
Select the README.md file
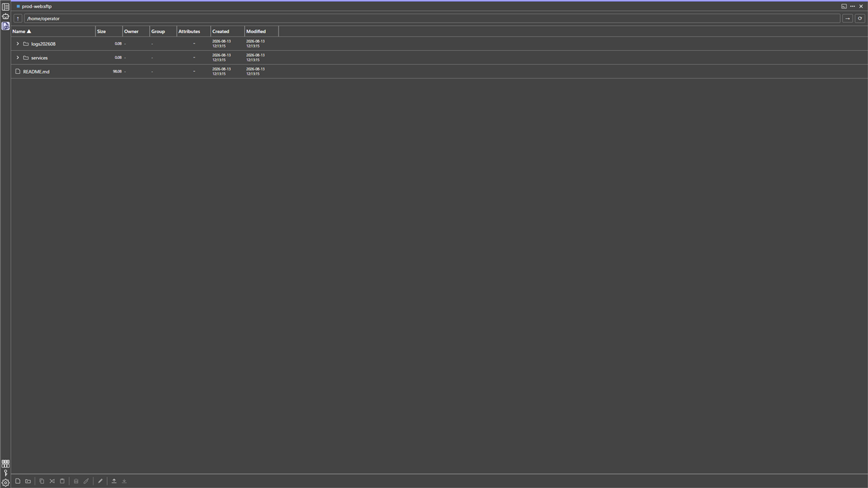pyautogui.click(x=36, y=71)
